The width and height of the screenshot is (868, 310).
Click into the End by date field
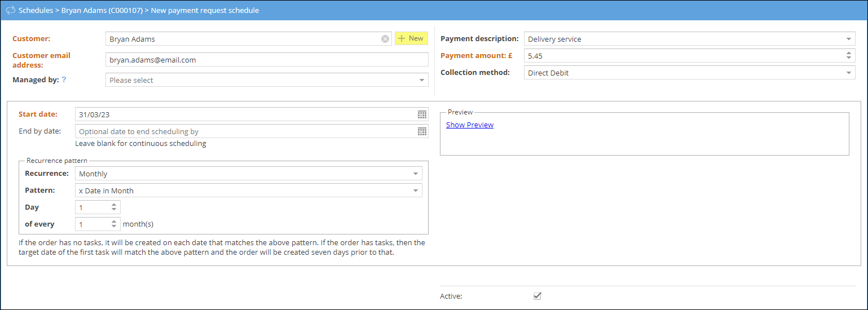click(x=245, y=132)
